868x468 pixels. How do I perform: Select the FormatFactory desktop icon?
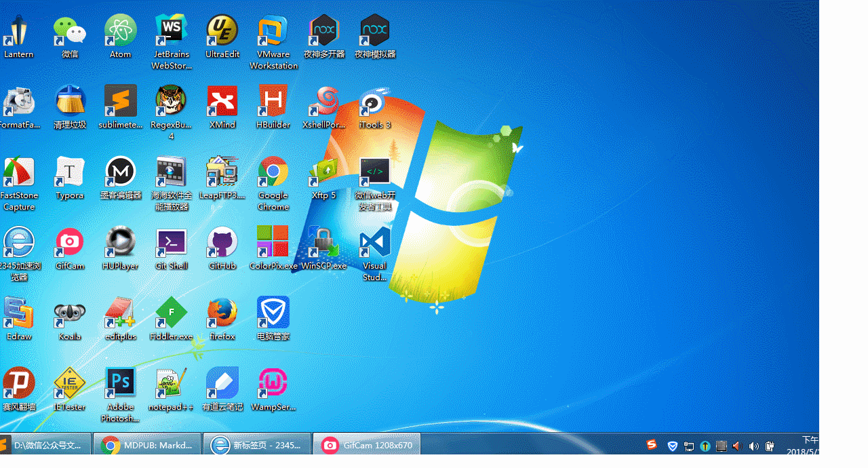[x=18, y=107]
